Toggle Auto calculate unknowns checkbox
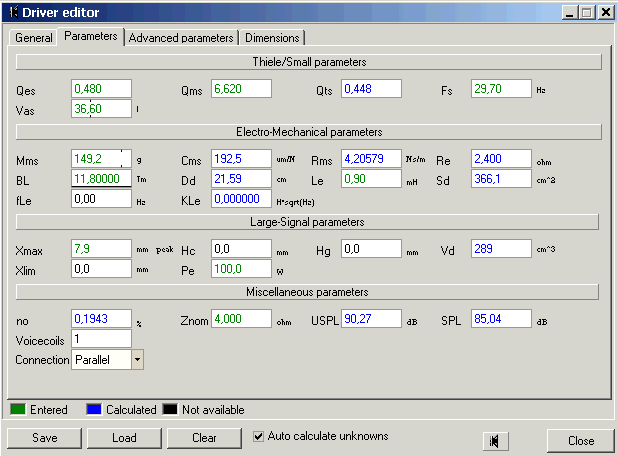618x456 pixels. point(259,436)
